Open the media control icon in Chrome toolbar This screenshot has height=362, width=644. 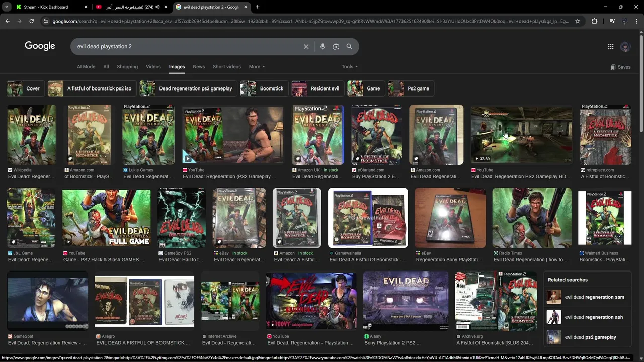[x=612, y=21]
